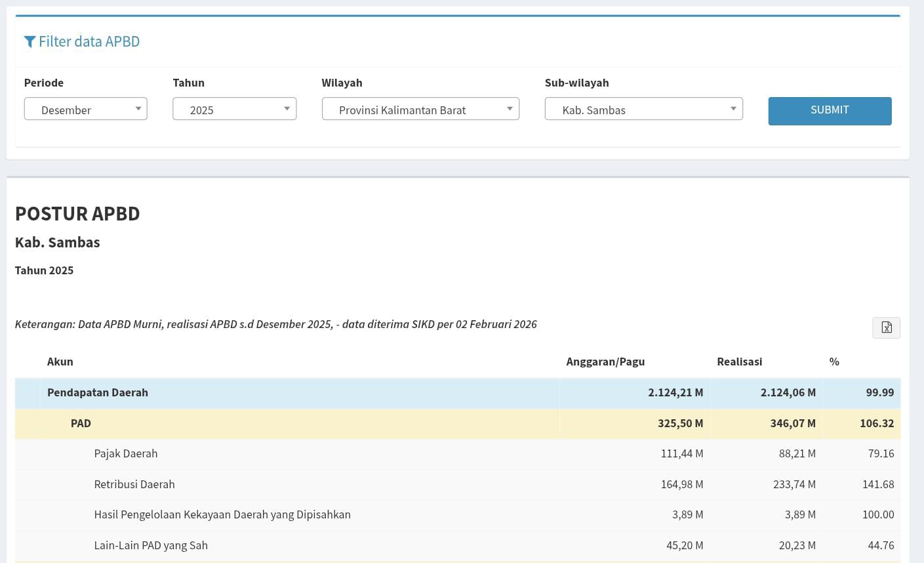Expand the Tahun dropdown set to 2025
The height and width of the screenshot is (563, 924).
coord(234,110)
